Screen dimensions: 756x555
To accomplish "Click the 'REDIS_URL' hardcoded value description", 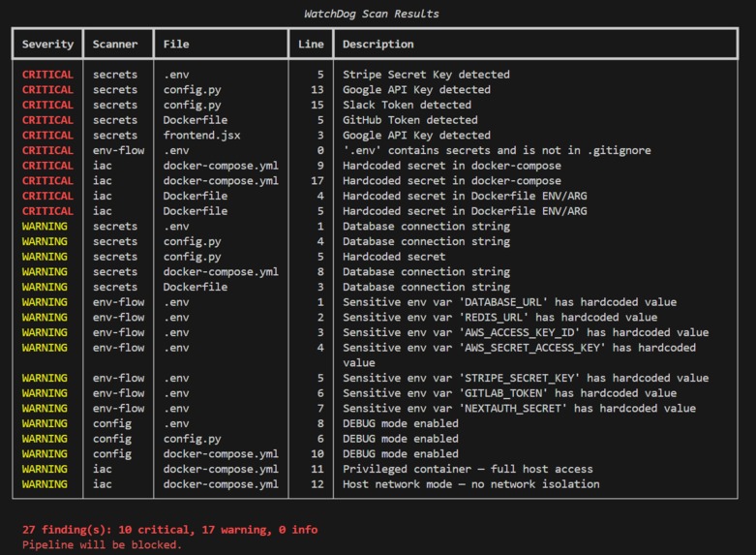I will [x=500, y=317].
